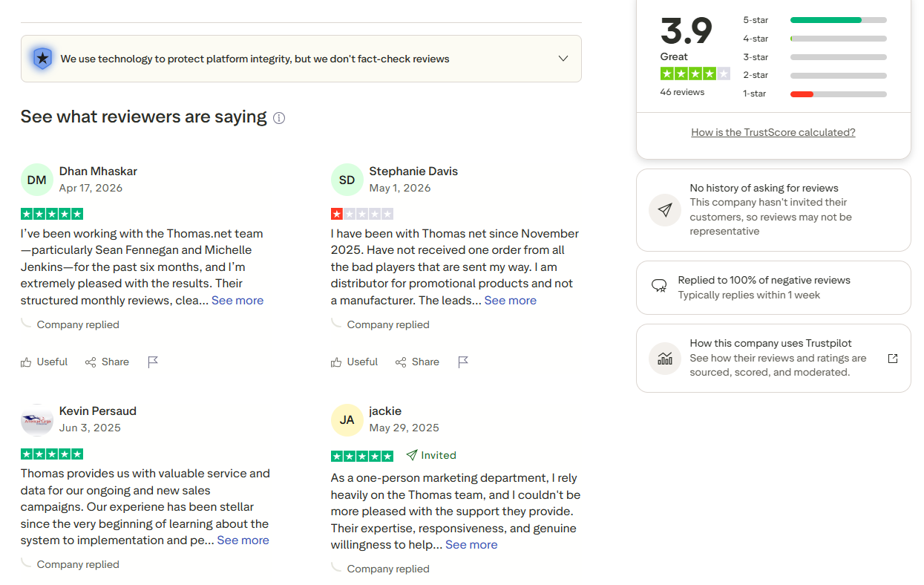
Task: Click the '46 reviews' count
Action: tap(682, 92)
